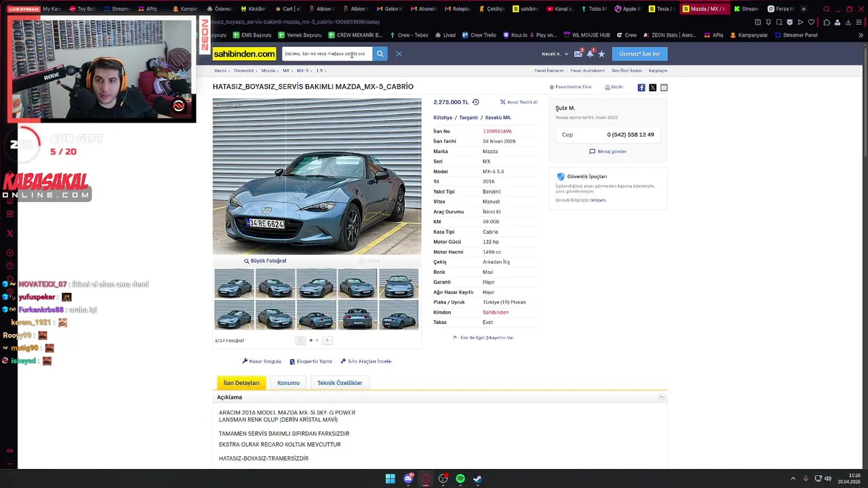The width and height of the screenshot is (868, 488).
Task: Open MX-5 breadcrumb link
Action: pos(302,70)
